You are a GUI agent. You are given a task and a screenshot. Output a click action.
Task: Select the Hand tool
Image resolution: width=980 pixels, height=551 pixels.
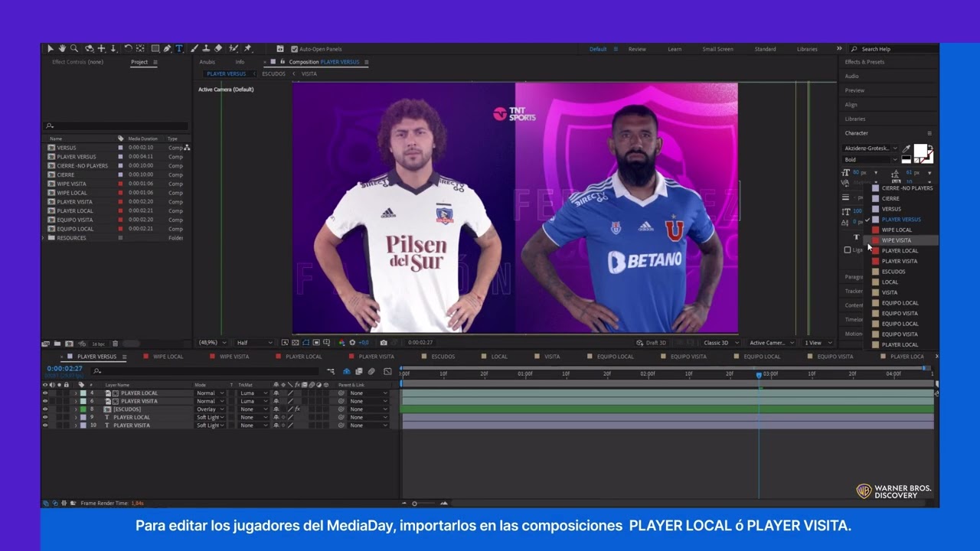pyautogui.click(x=62, y=48)
